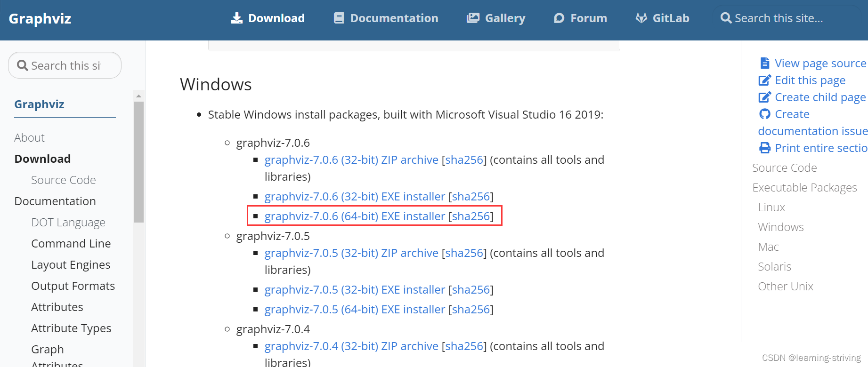Download graphviz-7.0.6 (64-bit) EXE installer
Screen dimensions: 868x367
355,216
